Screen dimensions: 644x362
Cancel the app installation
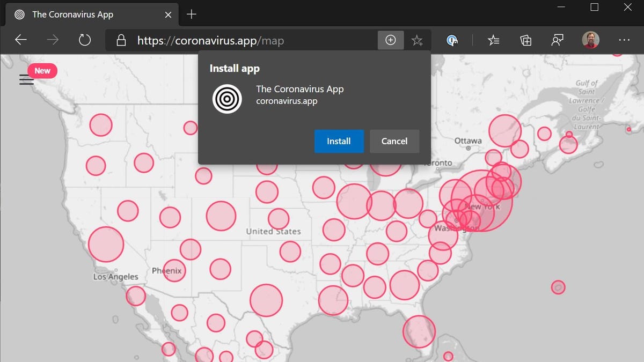(x=394, y=141)
